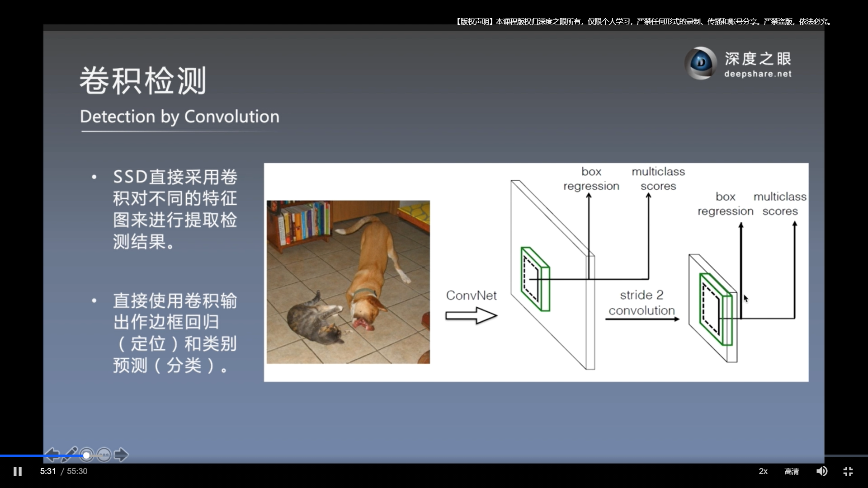Click the round deepshare logo emblem

click(x=701, y=63)
